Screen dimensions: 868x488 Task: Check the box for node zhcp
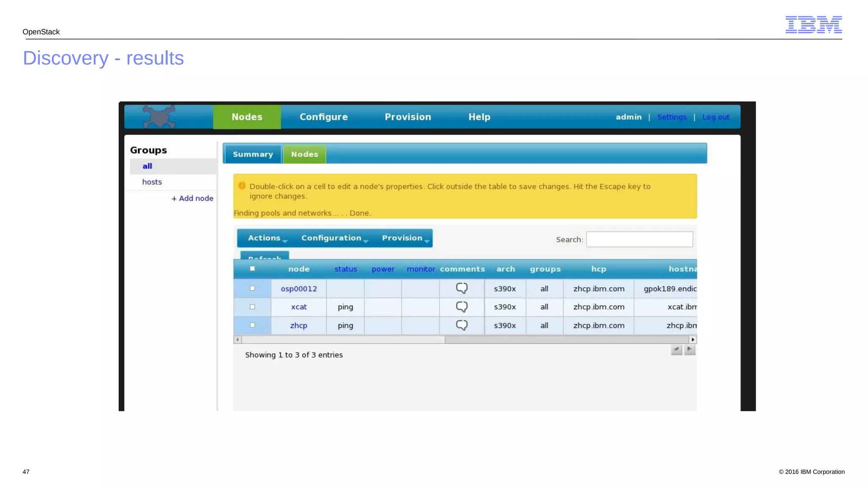click(x=253, y=325)
